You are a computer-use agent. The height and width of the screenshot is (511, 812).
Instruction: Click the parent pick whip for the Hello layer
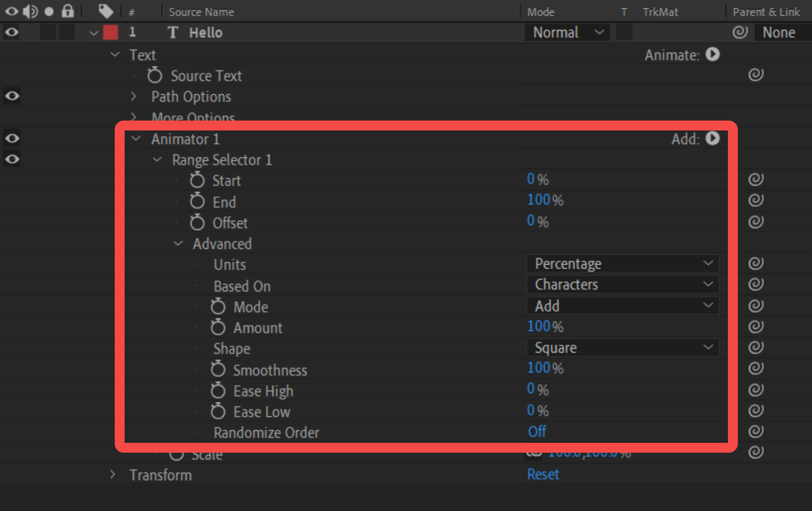tap(740, 32)
